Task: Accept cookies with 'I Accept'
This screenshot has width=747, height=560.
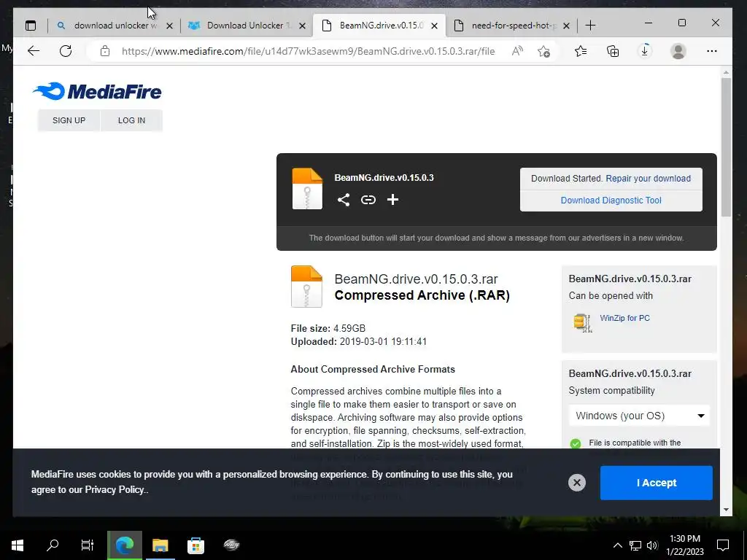Action: click(656, 483)
